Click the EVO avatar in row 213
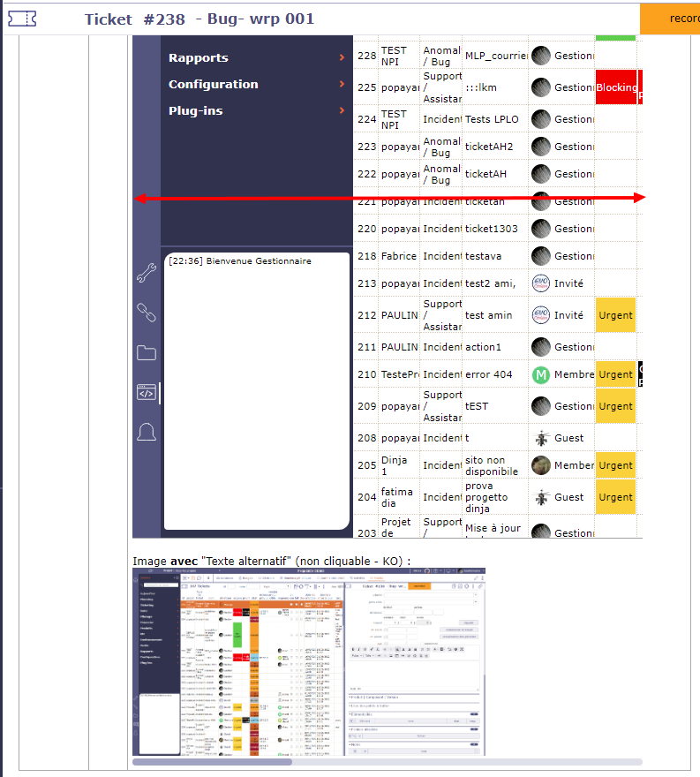The image size is (700, 777). coord(541,283)
